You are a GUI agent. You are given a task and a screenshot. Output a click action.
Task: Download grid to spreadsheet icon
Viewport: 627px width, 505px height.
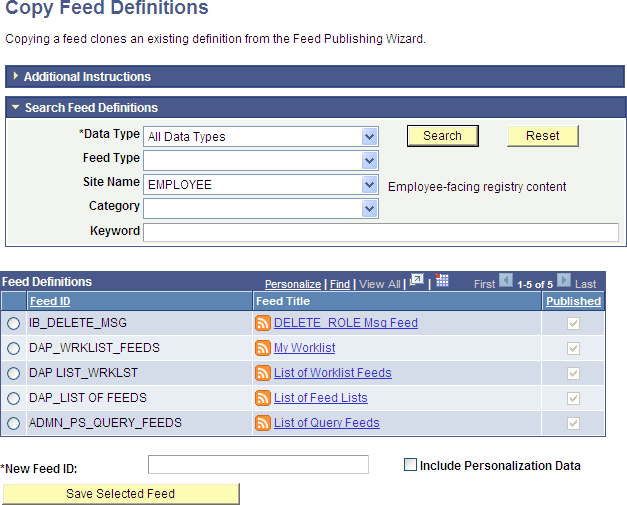click(442, 280)
